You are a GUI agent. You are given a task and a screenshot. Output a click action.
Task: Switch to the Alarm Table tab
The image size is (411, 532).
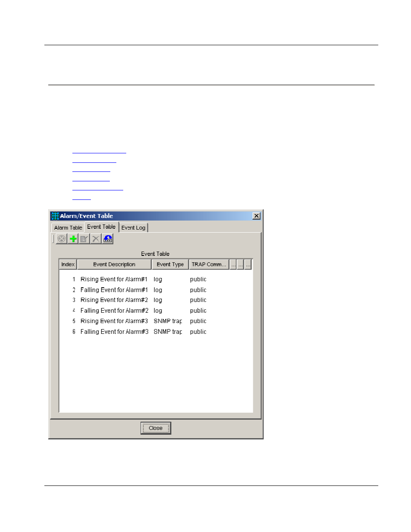point(68,227)
